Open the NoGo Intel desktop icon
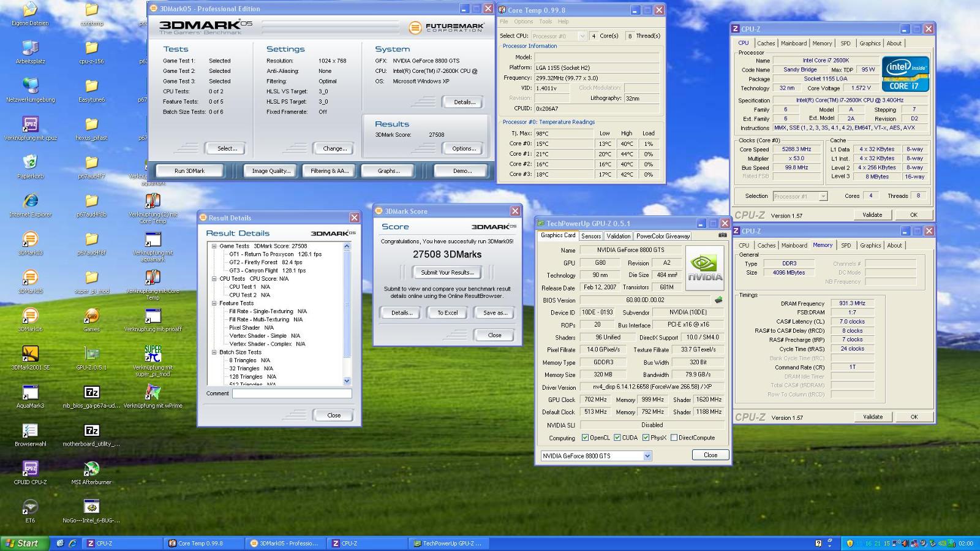This screenshot has height=551, width=980. pos(91,507)
